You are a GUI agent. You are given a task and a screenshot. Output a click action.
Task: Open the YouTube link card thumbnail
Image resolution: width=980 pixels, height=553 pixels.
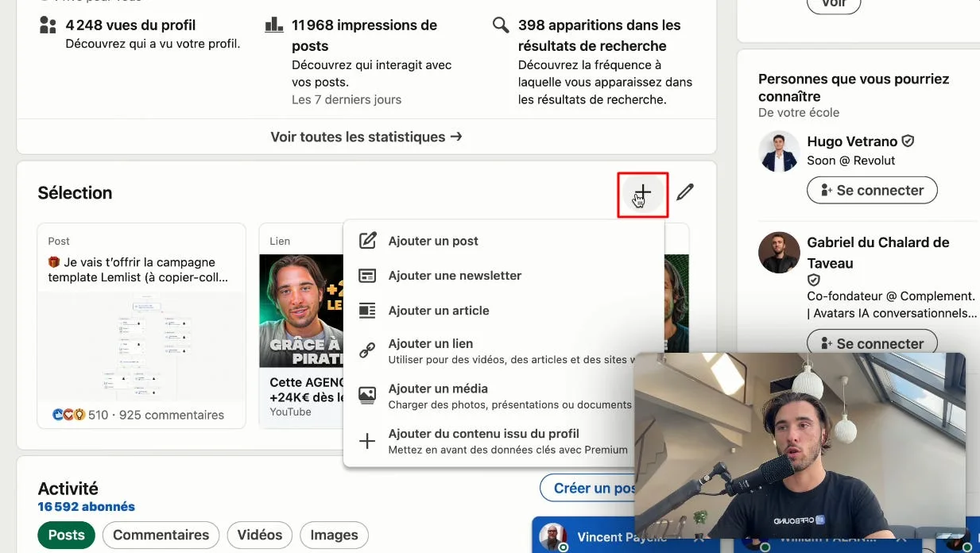click(x=301, y=311)
